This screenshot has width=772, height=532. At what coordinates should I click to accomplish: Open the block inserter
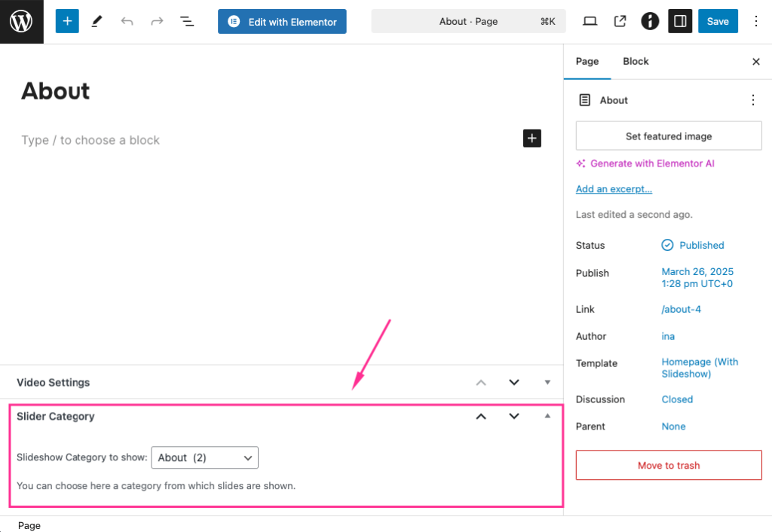[66, 21]
